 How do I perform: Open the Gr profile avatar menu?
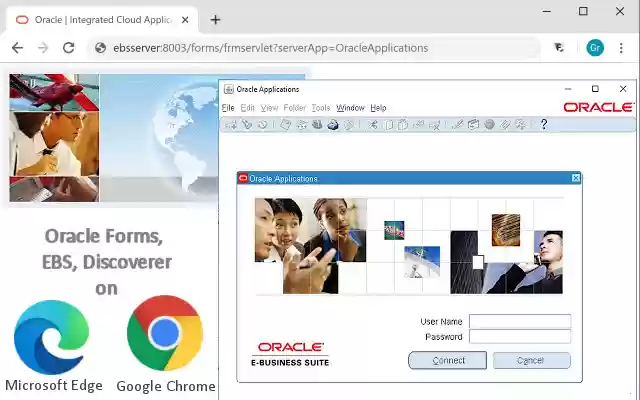click(595, 48)
